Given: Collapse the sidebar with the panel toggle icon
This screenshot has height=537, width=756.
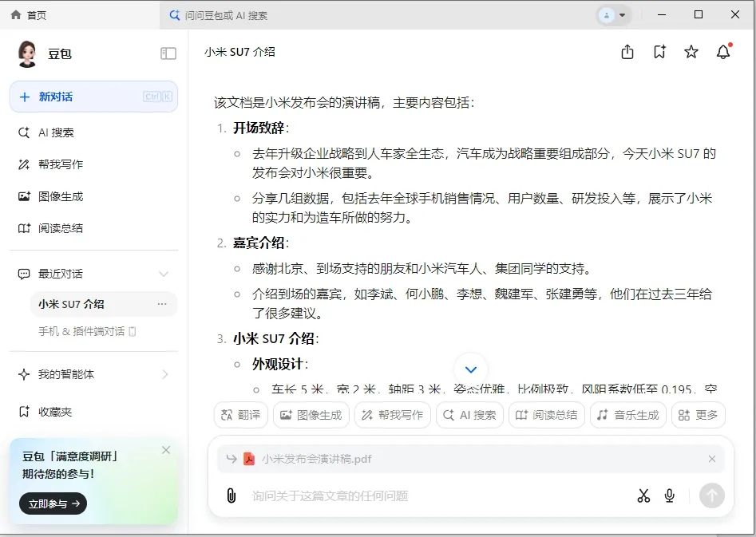Looking at the screenshot, I should click(x=168, y=53).
